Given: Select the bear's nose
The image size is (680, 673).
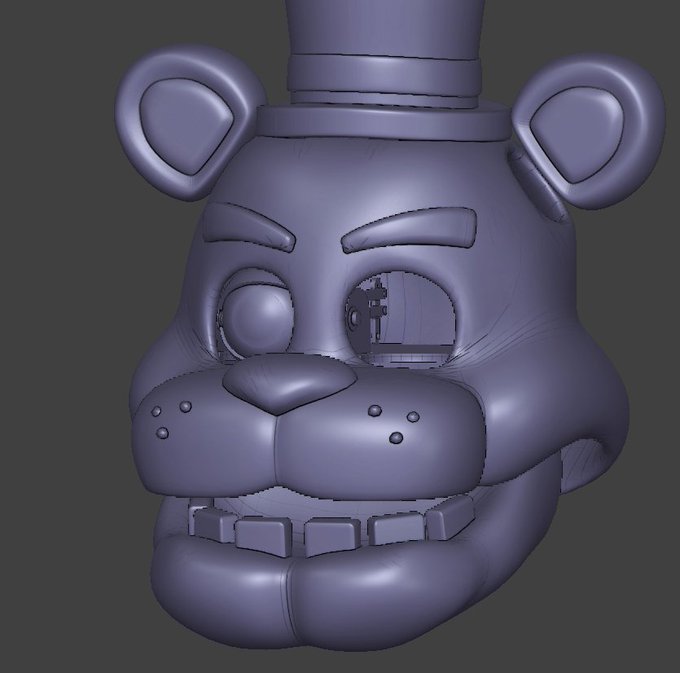Looking at the screenshot, I should click(x=290, y=382).
